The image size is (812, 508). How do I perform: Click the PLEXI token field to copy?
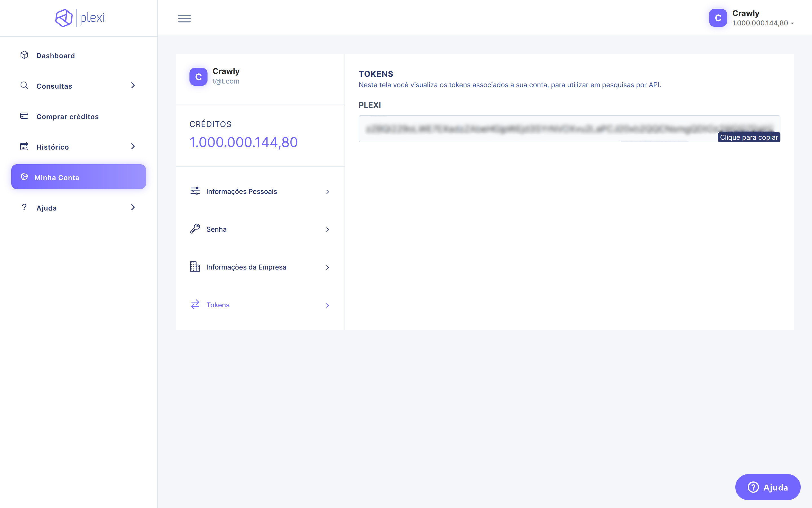click(569, 129)
